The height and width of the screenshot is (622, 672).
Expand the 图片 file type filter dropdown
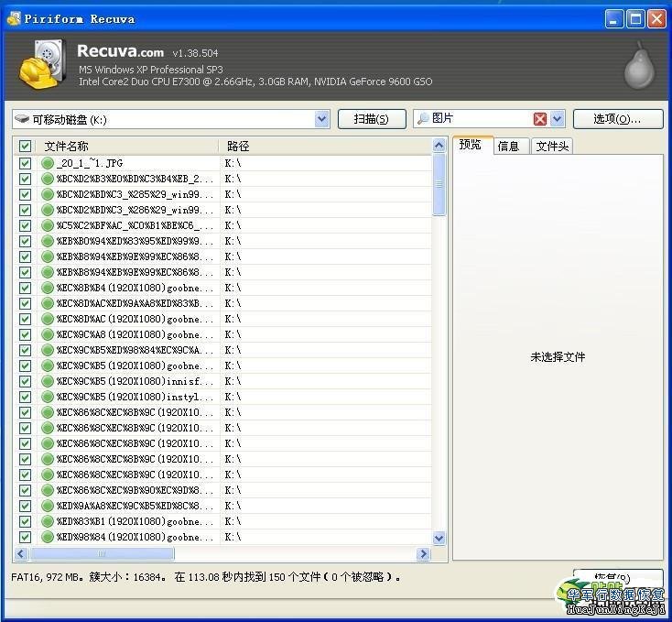[558, 119]
